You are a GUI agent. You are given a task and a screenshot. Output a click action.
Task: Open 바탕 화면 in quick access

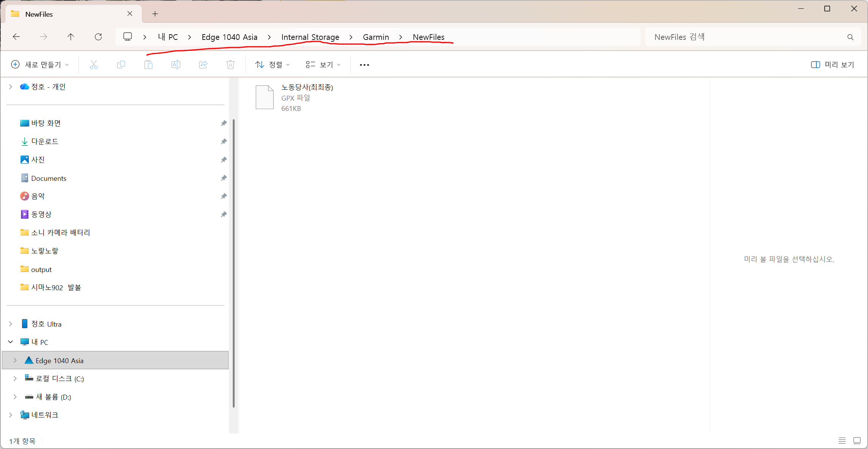point(46,123)
